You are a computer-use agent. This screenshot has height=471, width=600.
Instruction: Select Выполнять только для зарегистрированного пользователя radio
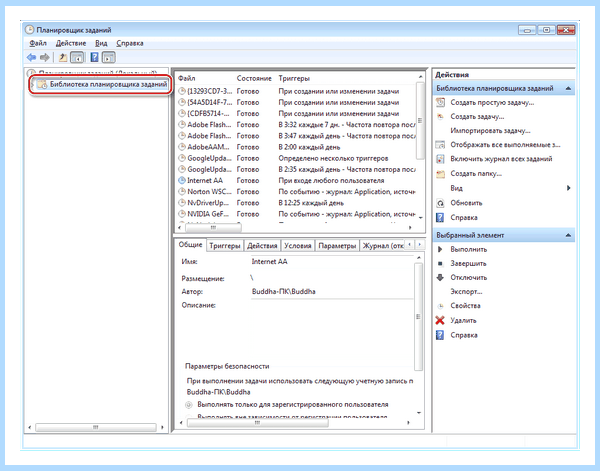click(189, 405)
